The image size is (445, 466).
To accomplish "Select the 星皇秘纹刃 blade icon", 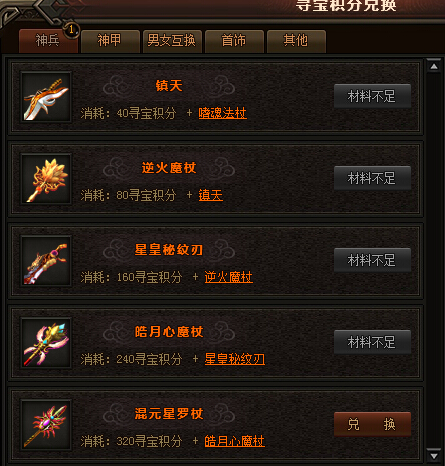I will click(x=46, y=261).
